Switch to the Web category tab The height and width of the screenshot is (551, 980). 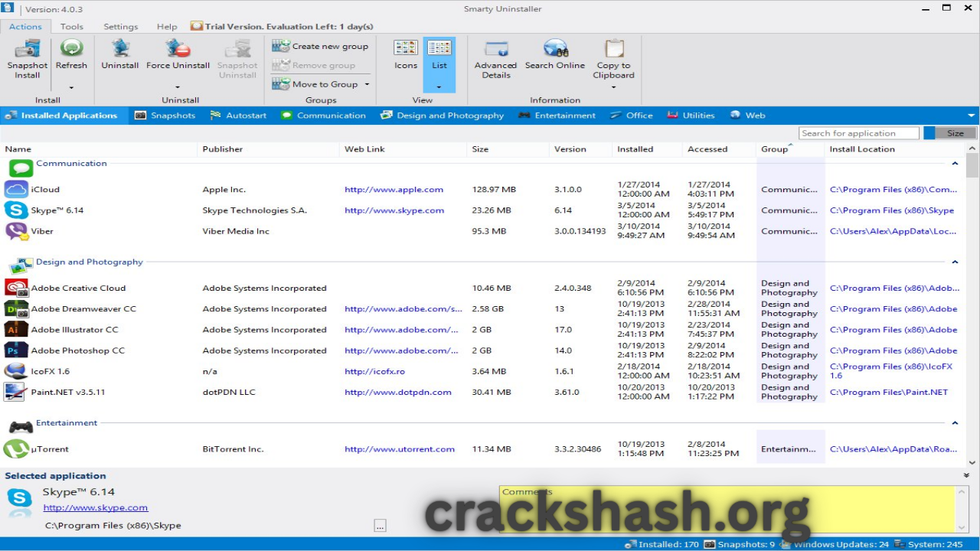tap(747, 116)
